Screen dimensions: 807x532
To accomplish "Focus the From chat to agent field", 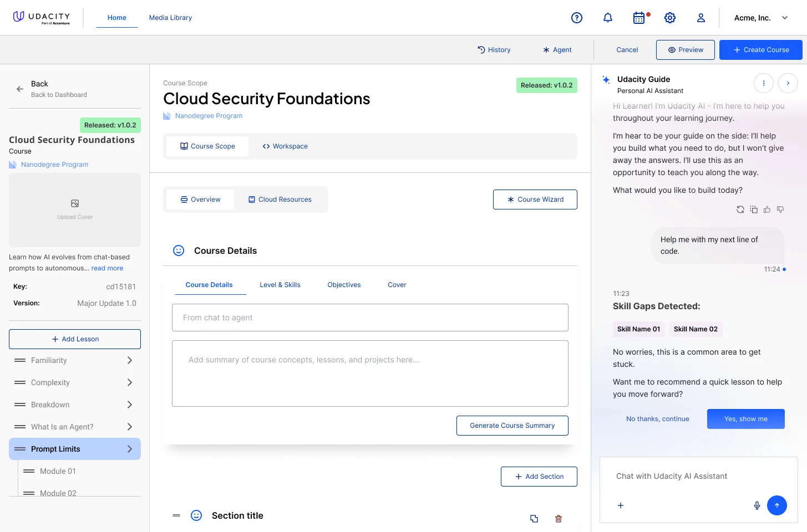I will coord(370,318).
